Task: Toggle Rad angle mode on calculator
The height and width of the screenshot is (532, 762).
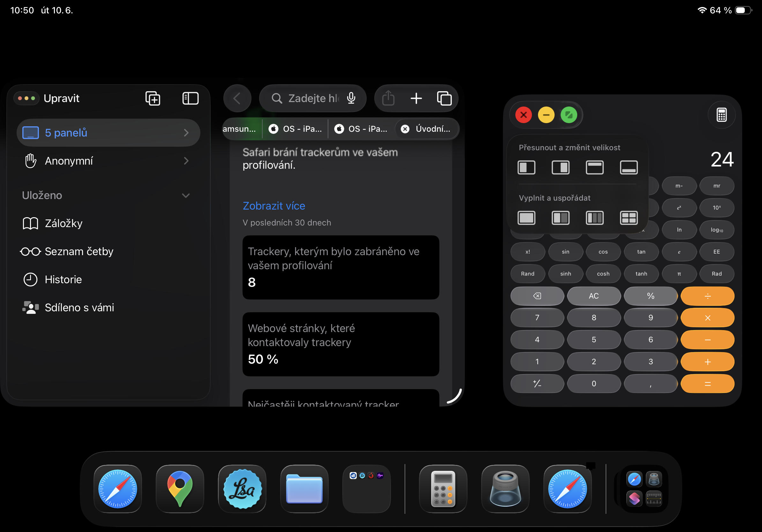Action: coord(717,274)
